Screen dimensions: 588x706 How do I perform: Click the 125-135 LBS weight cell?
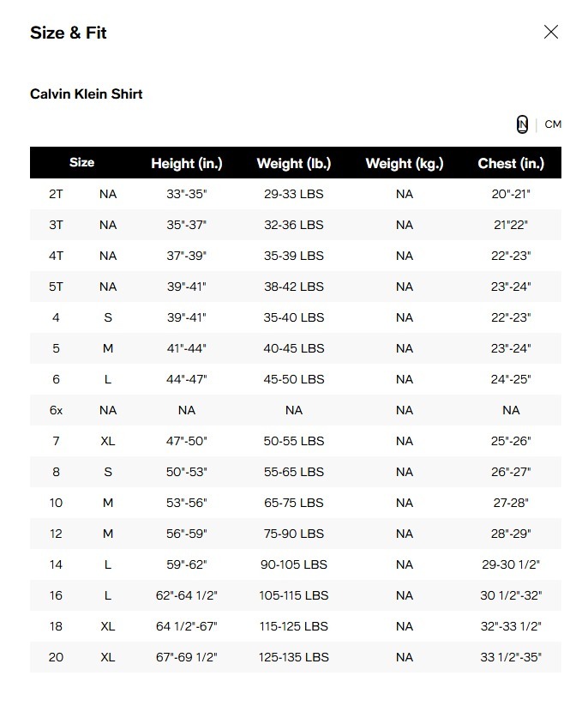(x=294, y=658)
